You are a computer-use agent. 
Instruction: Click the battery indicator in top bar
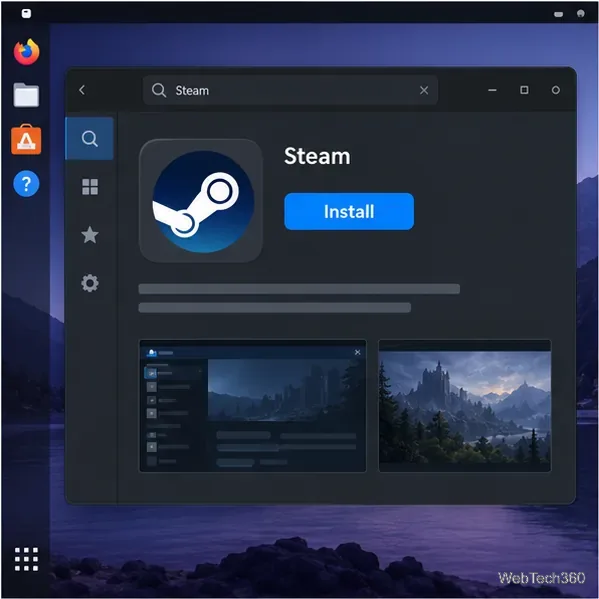point(558,14)
